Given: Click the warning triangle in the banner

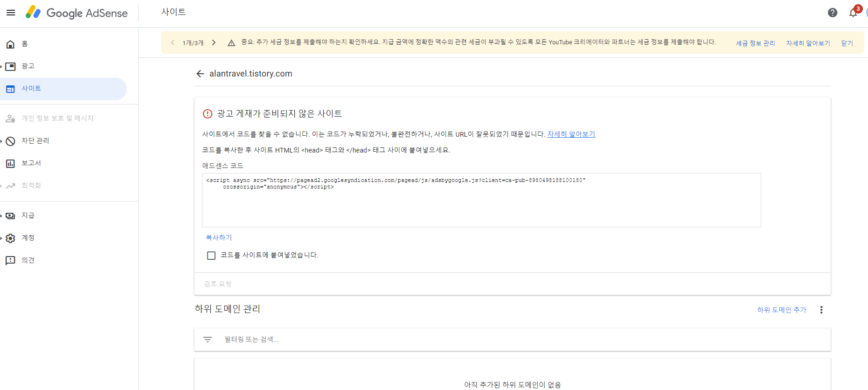Looking at the screenshot, I should [x=231, y=43].
